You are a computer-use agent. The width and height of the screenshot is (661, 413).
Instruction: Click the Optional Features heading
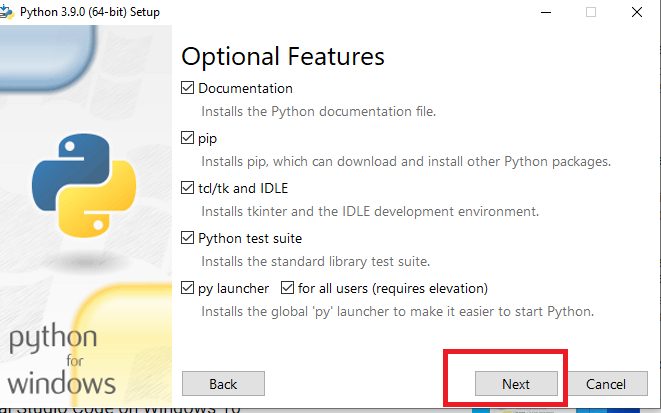pos(283,55)
